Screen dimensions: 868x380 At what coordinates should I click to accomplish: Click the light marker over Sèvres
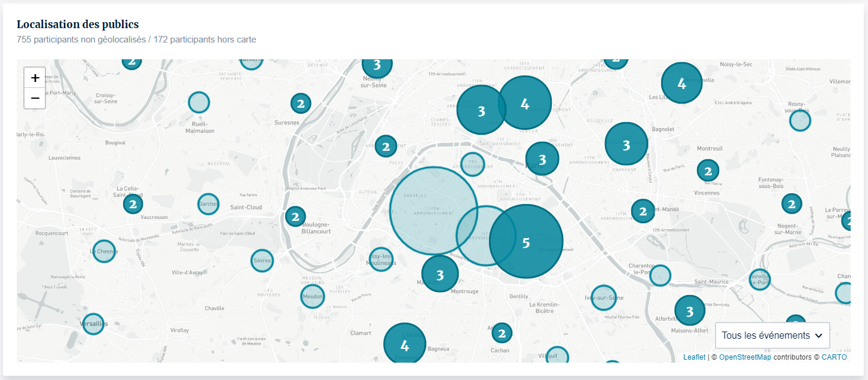(262, 261)
